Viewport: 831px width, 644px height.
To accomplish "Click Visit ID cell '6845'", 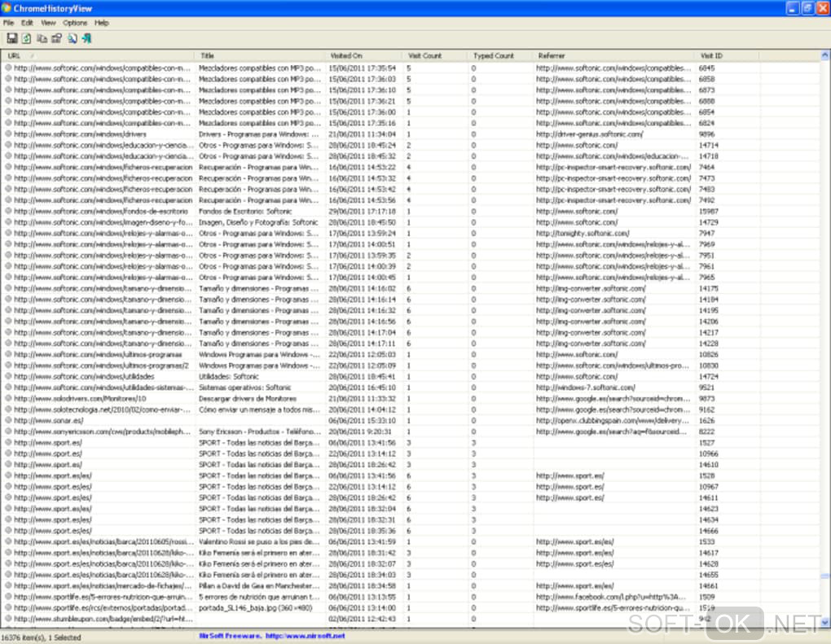I will 706,68.
